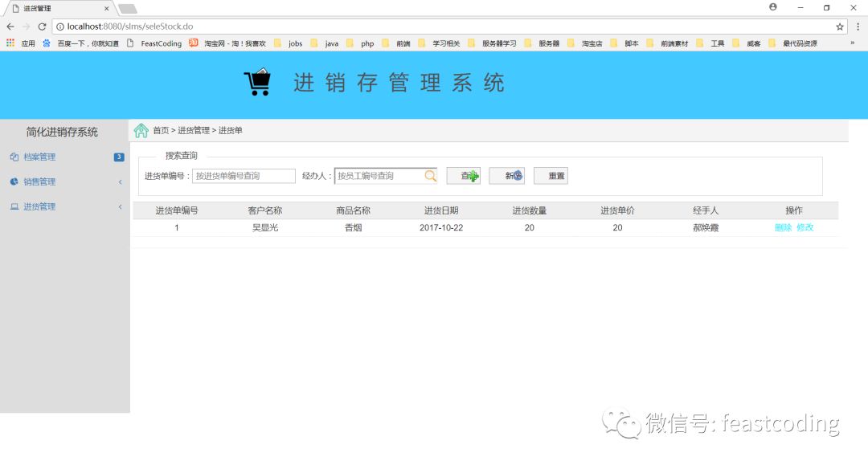Click the 简化进销存系统 sidebar title
The width and height of the screenshot is (868, 465).
(x=62, y=132)
